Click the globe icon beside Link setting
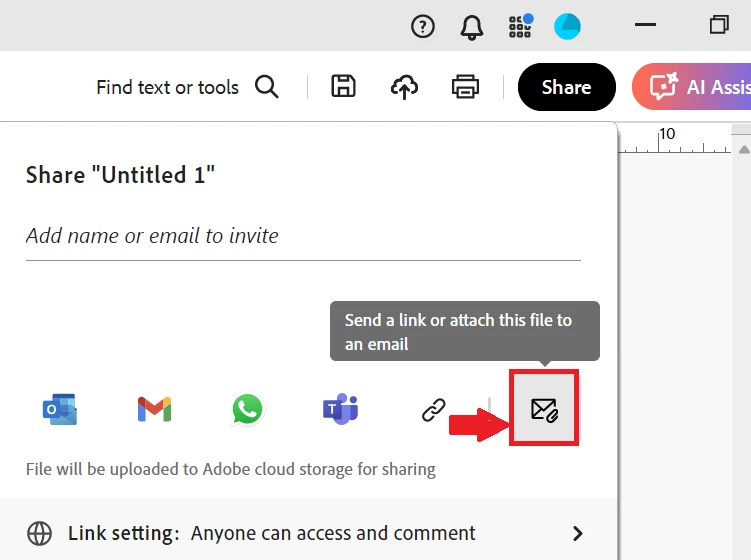 coord(39,533)
